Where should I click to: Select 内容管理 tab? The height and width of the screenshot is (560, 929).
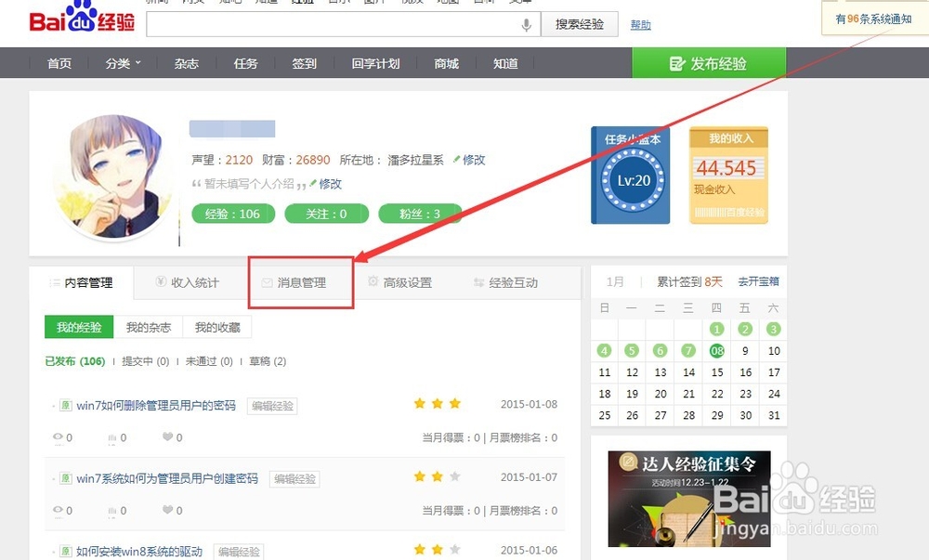pos(82,282)
